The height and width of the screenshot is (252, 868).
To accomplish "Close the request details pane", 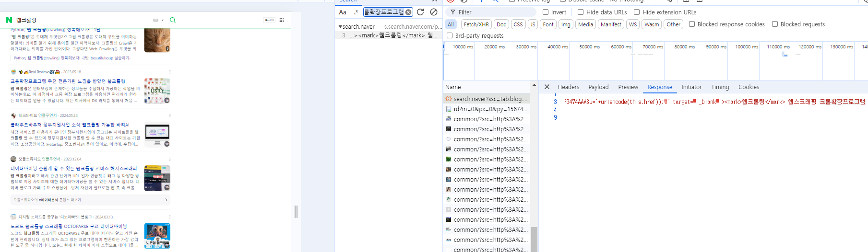I will (x=547, y=87).
